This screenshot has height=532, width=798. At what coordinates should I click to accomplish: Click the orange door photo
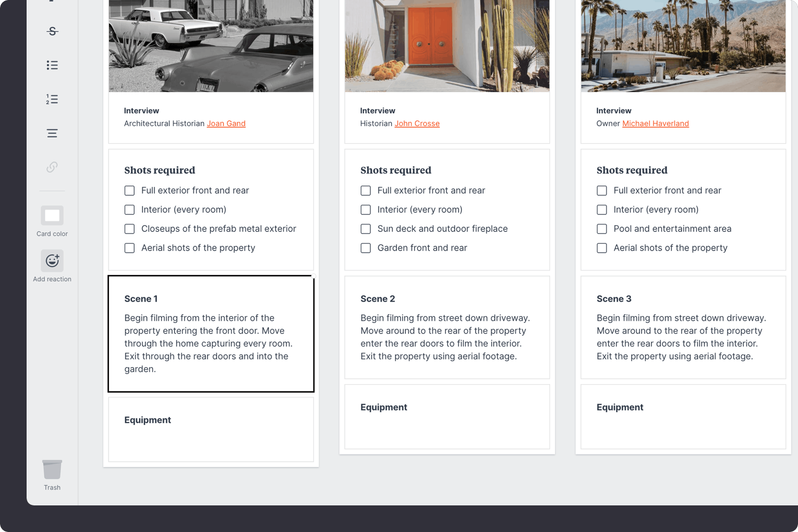(447, 46)
